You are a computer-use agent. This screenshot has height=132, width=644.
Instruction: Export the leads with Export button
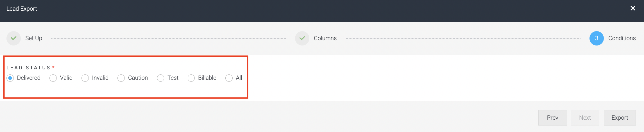point(620,118)
